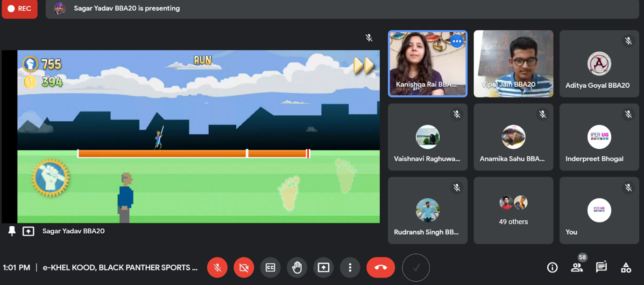The image size is (644, 285).
Task: Click the REC recording indicator
Action: point(20,9)
